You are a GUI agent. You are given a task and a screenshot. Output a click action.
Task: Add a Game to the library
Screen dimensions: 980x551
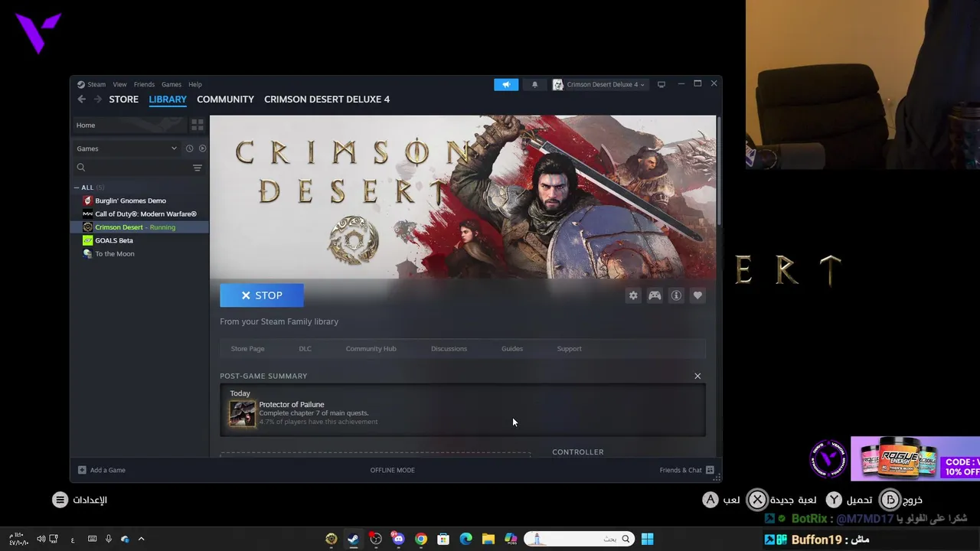click(x=102, y=470)
